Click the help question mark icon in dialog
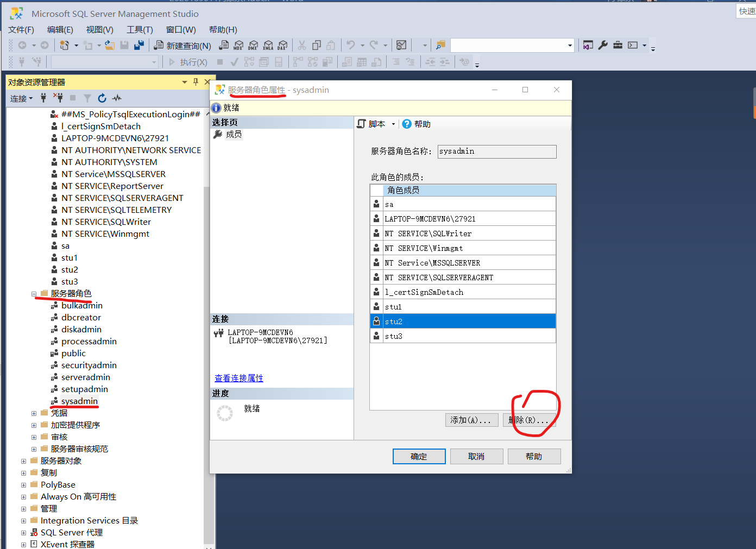Image resolution: width=756 pixels, height=549 pixels. pyautogui.click(x=406, y=124)
